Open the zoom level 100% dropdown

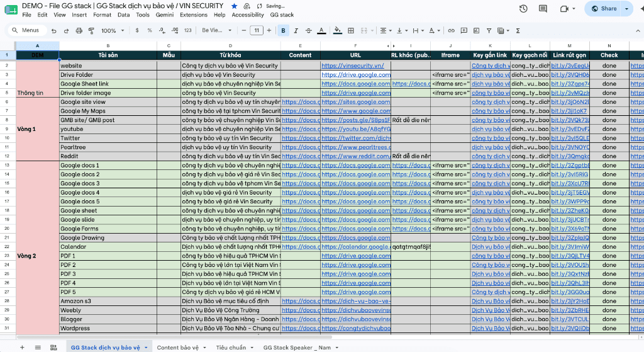[113, 31]
